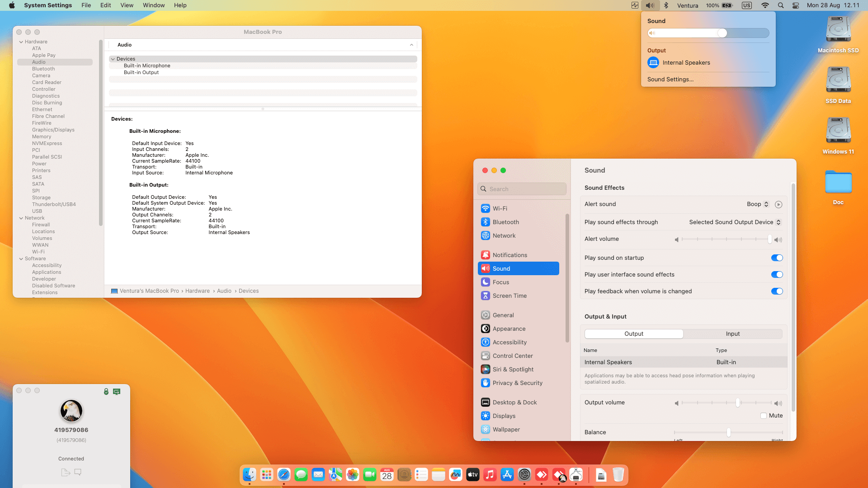Open the Alert sound dropdown showing Boop

coord(757,204)
